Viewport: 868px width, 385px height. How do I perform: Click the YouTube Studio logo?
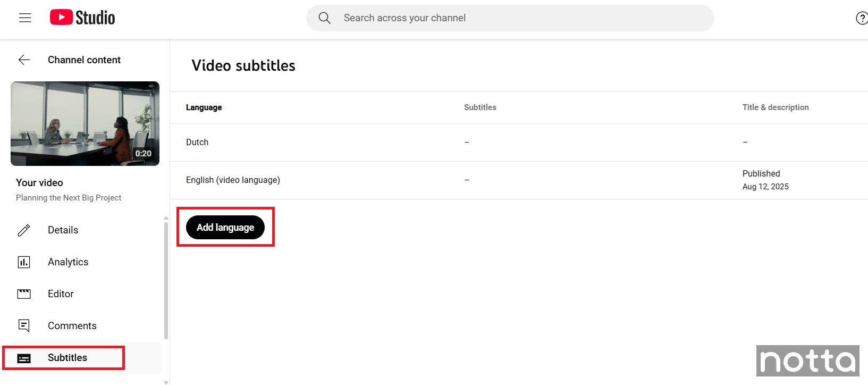(x=82, y=18)
